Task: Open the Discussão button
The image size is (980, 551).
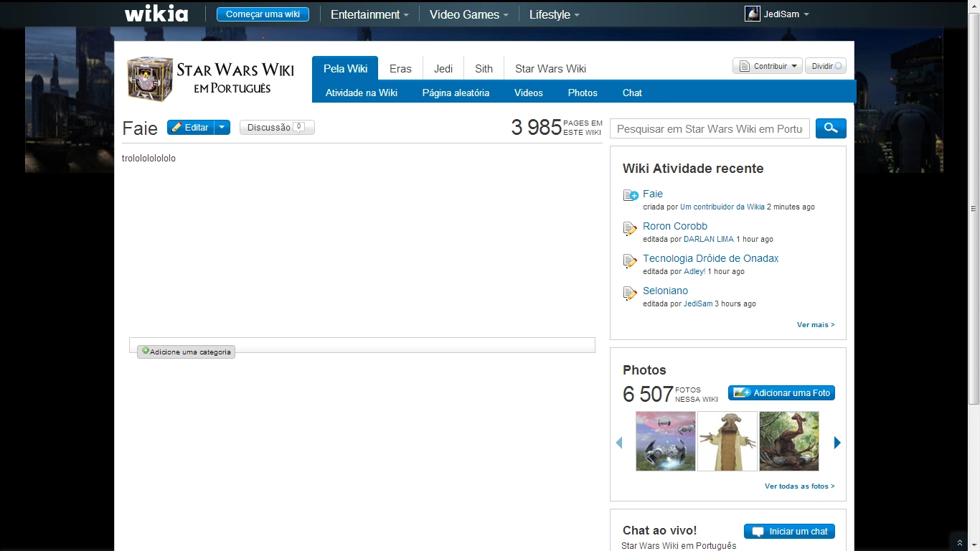Action: click(277, 127)
